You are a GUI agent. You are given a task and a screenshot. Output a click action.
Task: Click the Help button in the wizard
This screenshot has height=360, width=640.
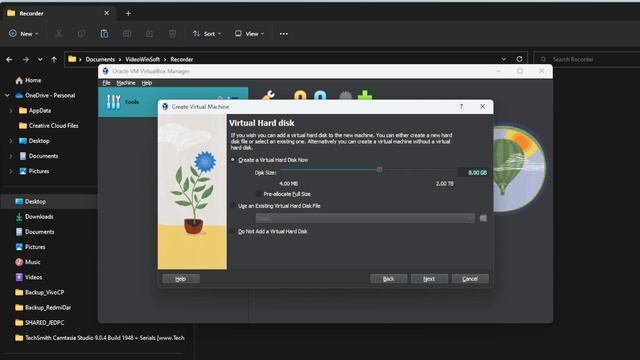tap(181, 279)
